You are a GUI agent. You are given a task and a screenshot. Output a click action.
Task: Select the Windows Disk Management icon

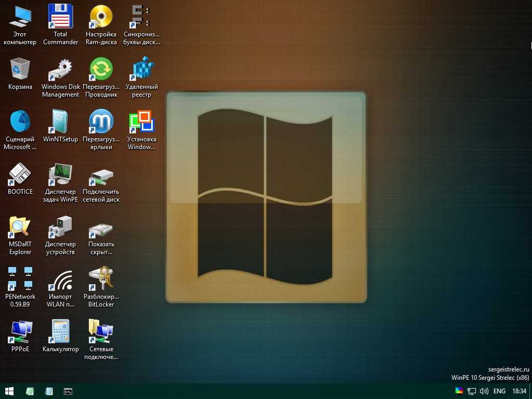coord(60,70)
